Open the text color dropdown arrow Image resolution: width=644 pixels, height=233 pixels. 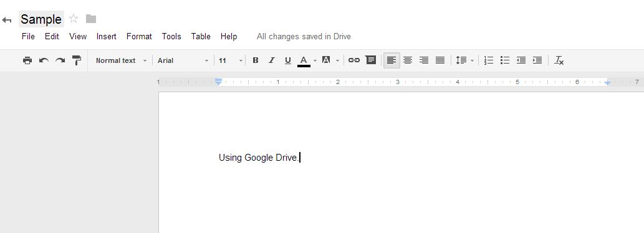315,60
